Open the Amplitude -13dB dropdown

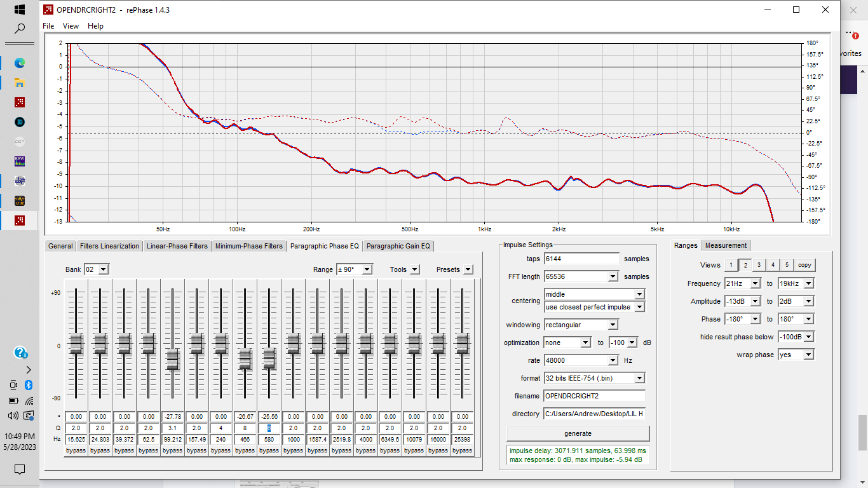click(755, 301)
